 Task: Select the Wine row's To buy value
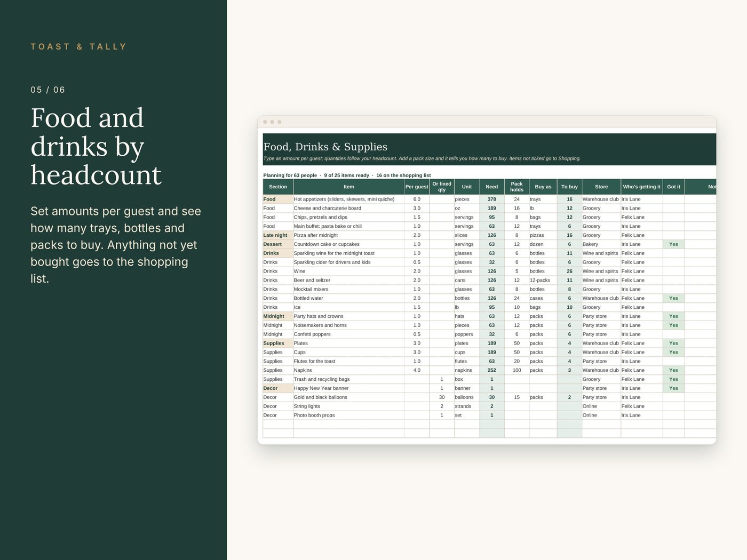(569, 271)
